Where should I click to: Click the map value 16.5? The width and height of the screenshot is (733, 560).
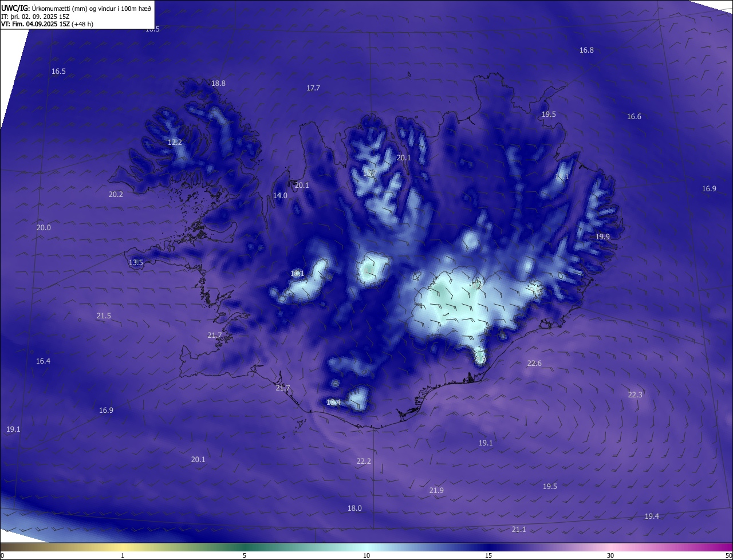click(x=58, y=72)
